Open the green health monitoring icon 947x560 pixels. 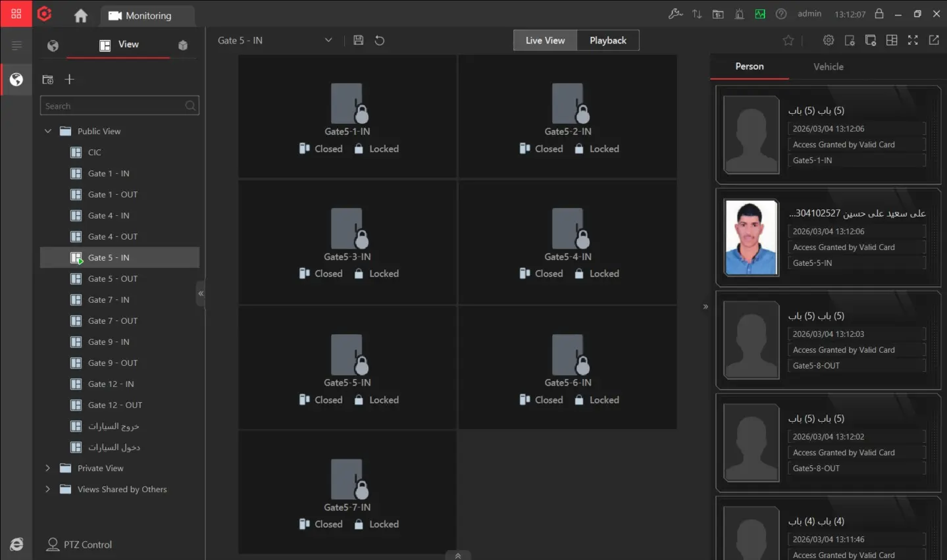[x=760, y=14]
